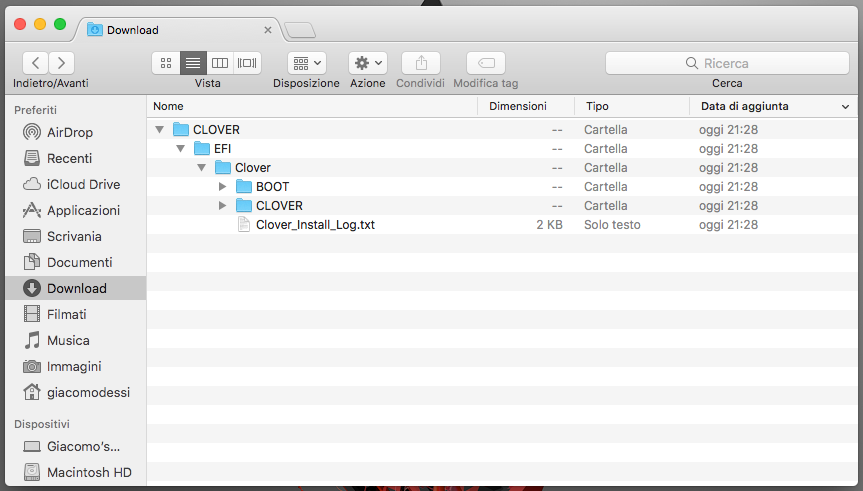
Task: Select Macintosh HD in sidebar
Action: click(x=75, y=472)
